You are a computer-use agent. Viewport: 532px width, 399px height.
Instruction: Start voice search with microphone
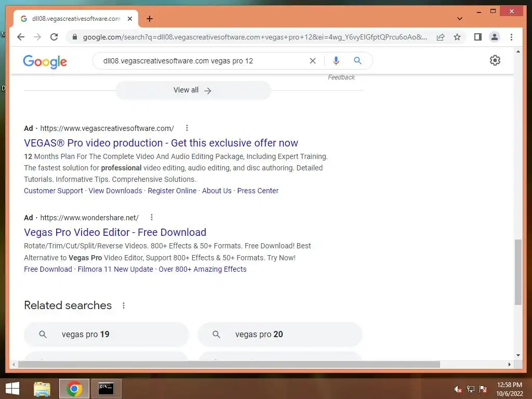click(x=336, y=61)
